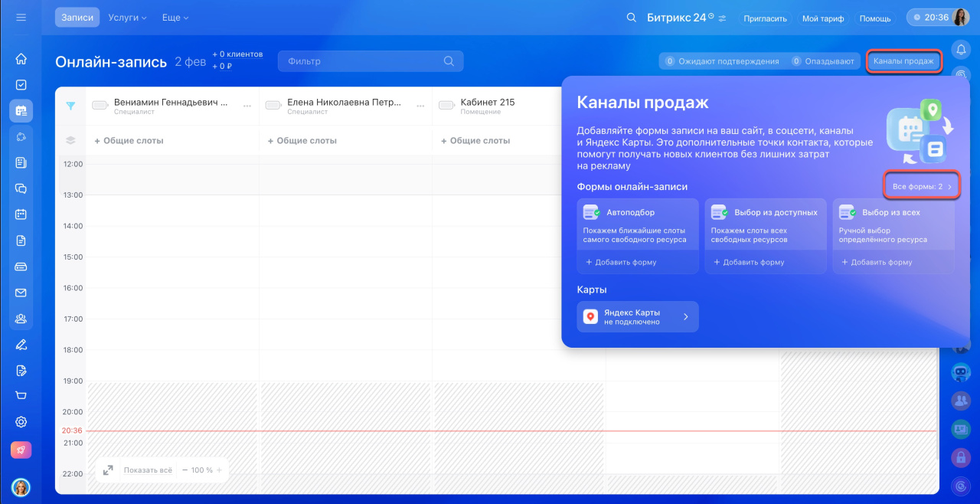Click the search magnifier in top bar

click(x=631, y=18)
